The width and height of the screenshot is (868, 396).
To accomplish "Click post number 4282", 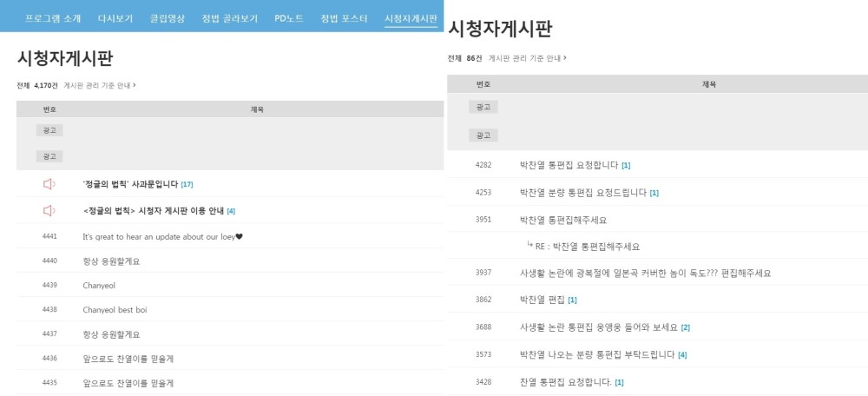I will pyautogui.click(x=483, y=164).
